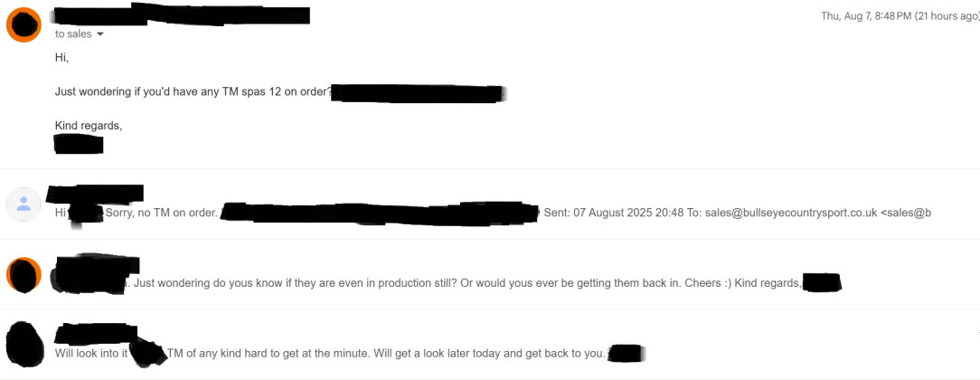Click redacted sender name above 'Sorry, no TM' snippet
Image resolution: width=980 pixels, height=380 pixels.
point(95,193)
